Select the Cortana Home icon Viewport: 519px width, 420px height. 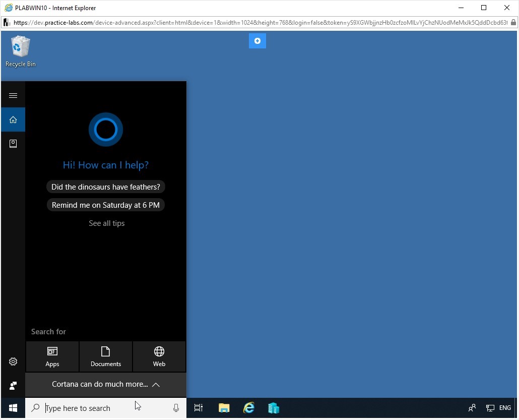pyautogui.click(x=13, y=119)
